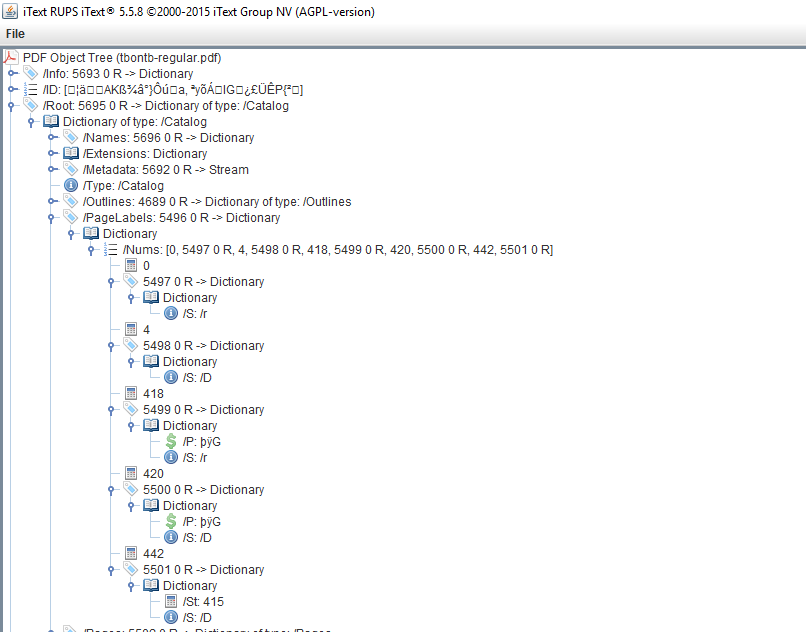The height and width of the screenshot is (632, 806).
Task: Select the Dictionary row under 5501 0 R
Action: (190, 586)
